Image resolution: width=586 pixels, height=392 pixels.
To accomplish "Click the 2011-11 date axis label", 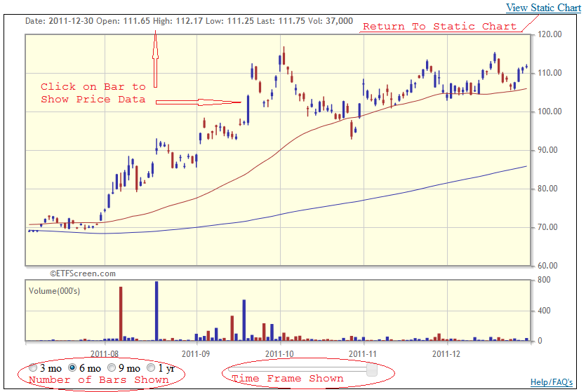I will pos(363,353).
